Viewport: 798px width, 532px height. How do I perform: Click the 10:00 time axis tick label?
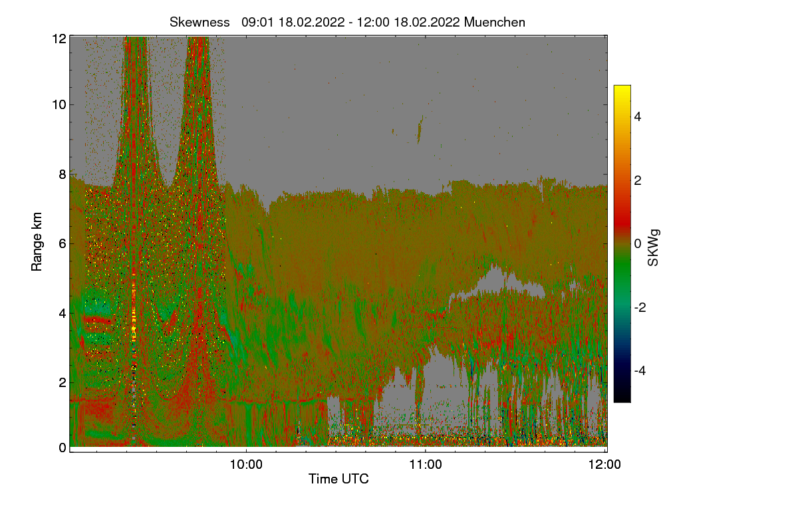coord(246,465)
